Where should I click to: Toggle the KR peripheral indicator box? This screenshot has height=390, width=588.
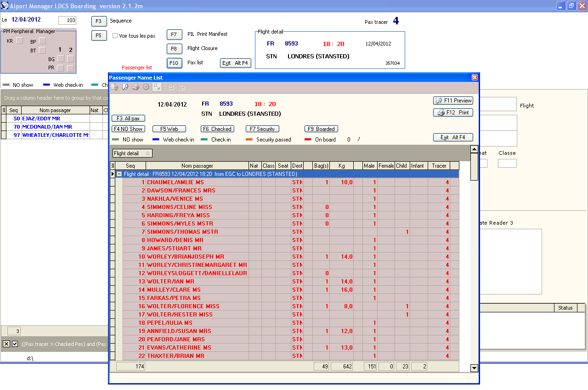[x=19, y=41]
